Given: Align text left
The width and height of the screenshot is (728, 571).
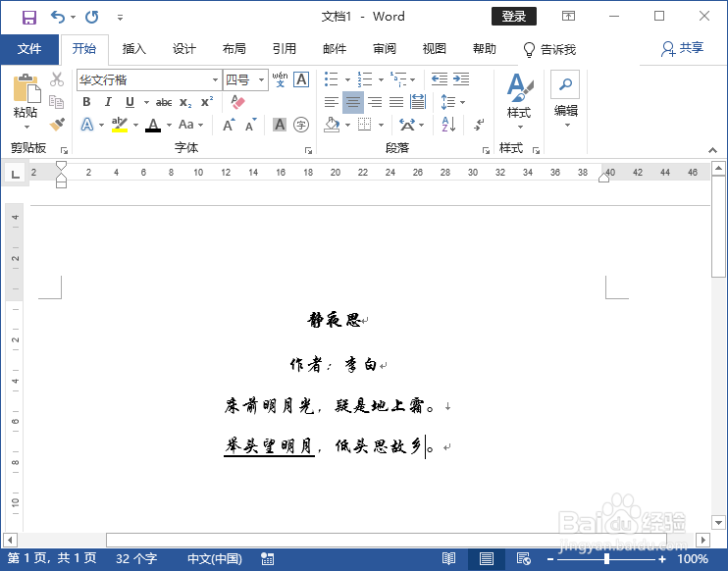Looking at the screenshot, I should (x=331, y=102).
